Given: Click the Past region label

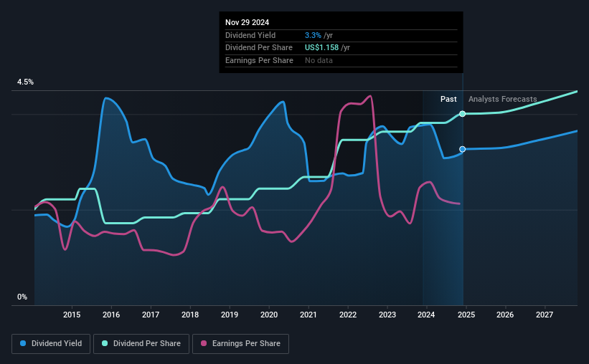Looking at the screenshot, I should [448, 99].
